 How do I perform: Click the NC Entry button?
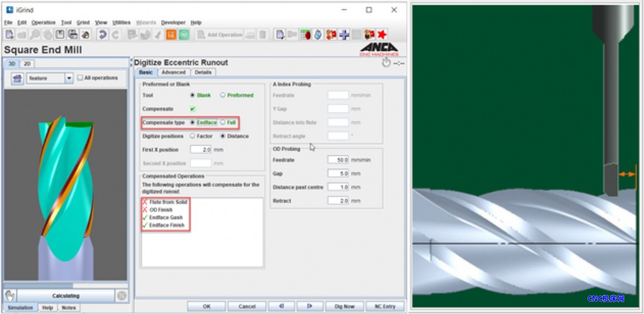point(385,306)
